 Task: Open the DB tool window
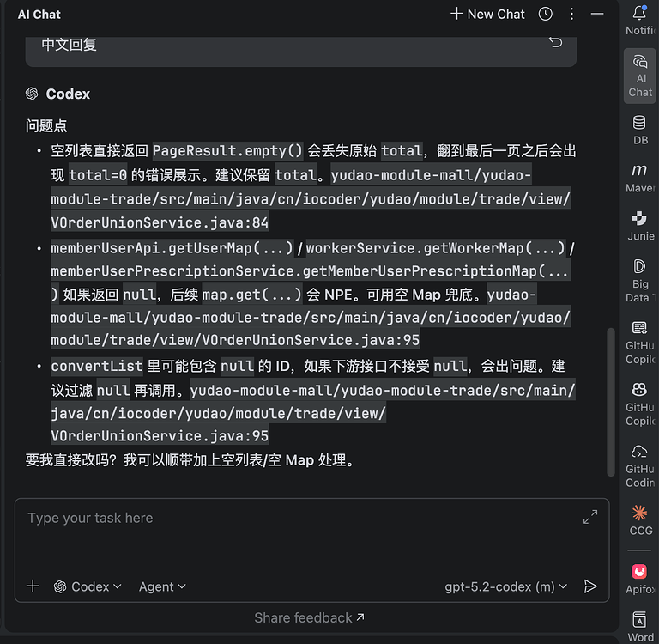pyautogui.click(x=639, y=130)
